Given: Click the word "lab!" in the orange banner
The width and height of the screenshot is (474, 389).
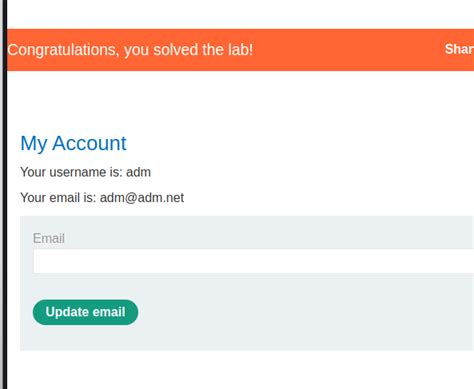Looking at the screenshot, I should click(240, 50).
